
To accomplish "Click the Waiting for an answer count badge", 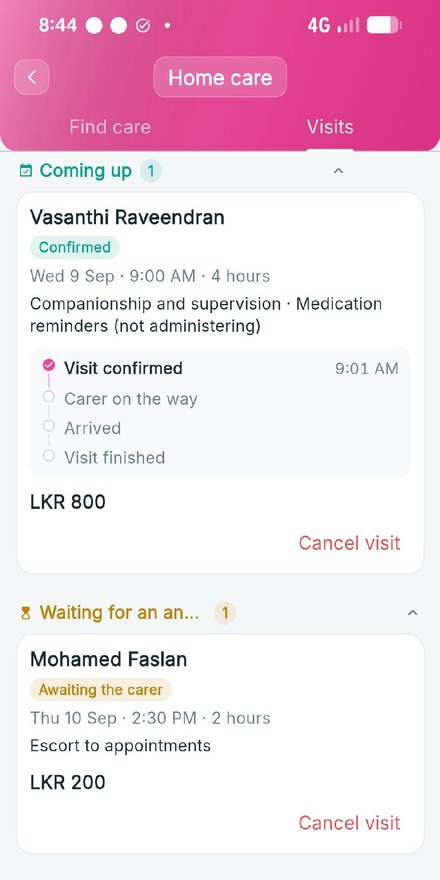I will [225, 613].
